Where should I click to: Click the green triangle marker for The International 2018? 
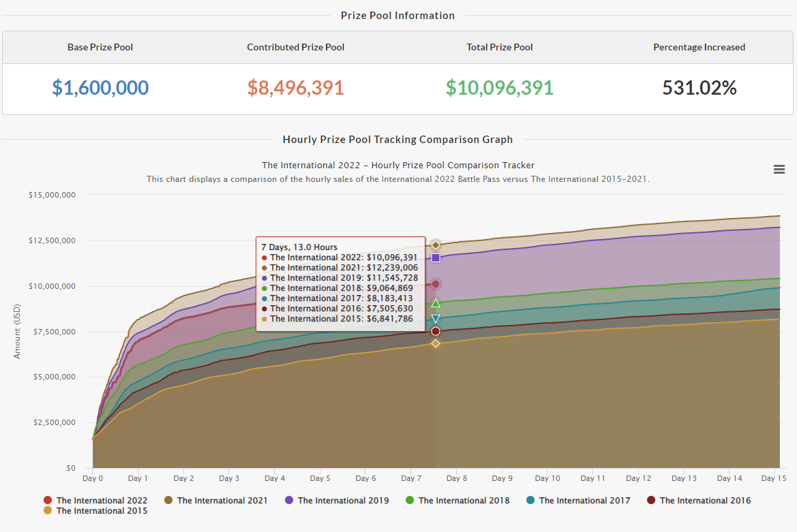click(x=435, y=303)
